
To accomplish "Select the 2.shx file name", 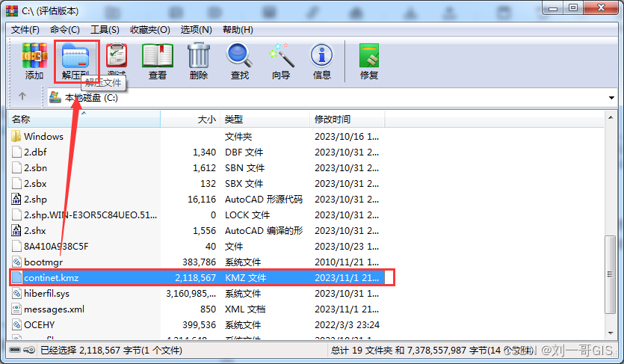I will 35,230.
